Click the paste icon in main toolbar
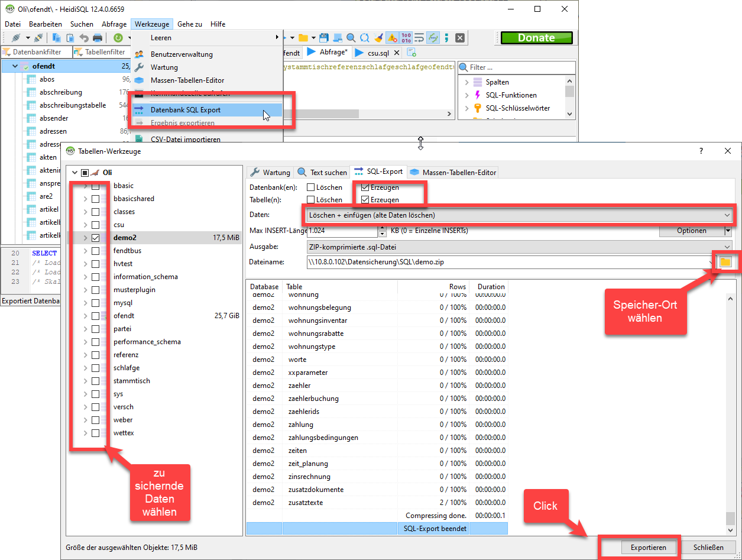The width and height of the screenshot is (742, 560). (70, 38)
